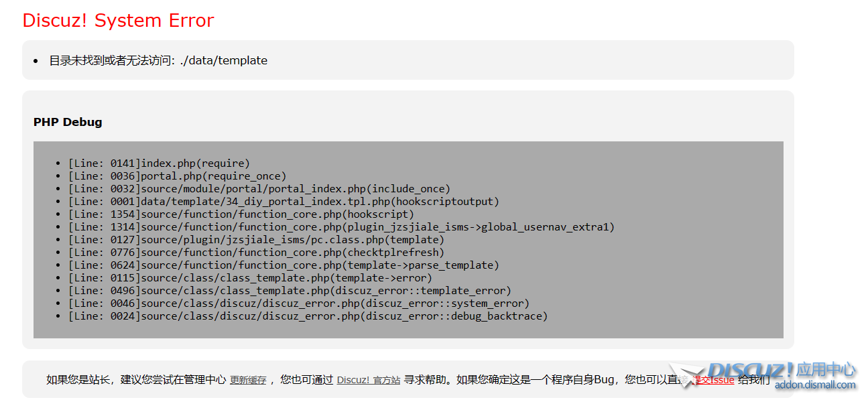Click the PHP Debug heading
This screenshot has width=868, height=402.
(x=68, y=122)
